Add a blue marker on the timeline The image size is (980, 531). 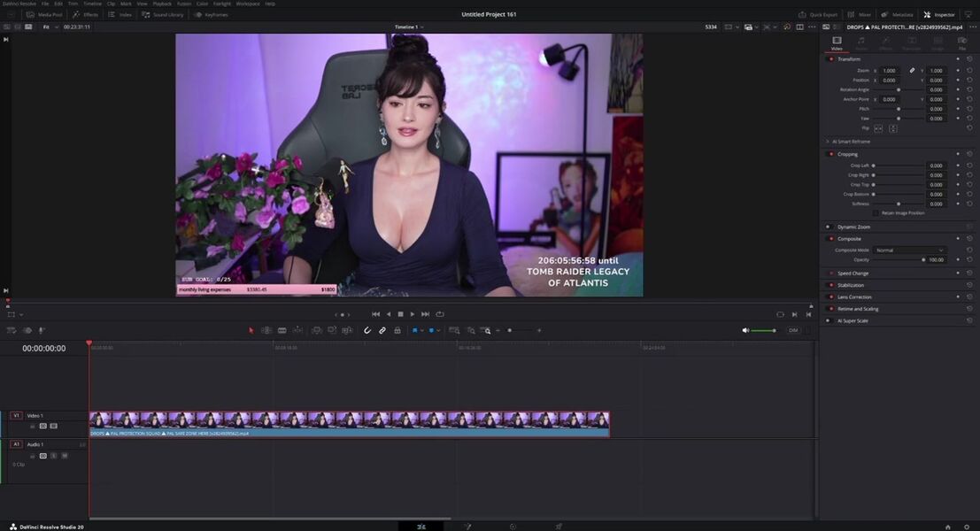tap(431, 330)
